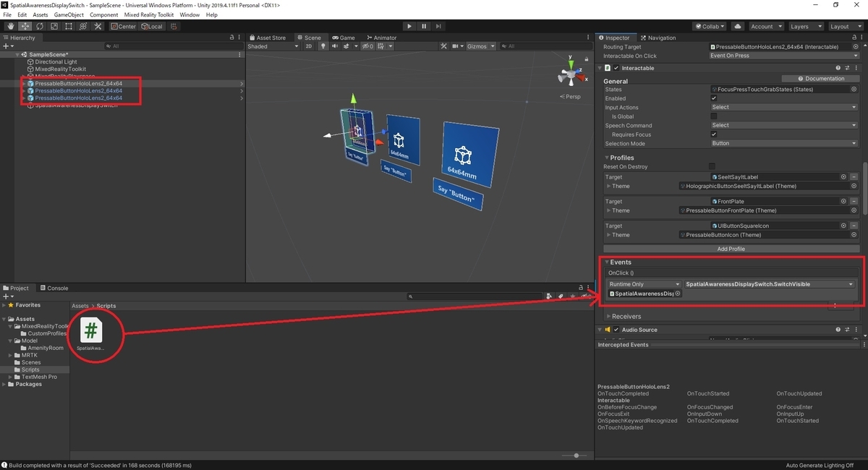The image size is (868, 470).
Task: Click the Add Profile button
Action: point(731,249)
